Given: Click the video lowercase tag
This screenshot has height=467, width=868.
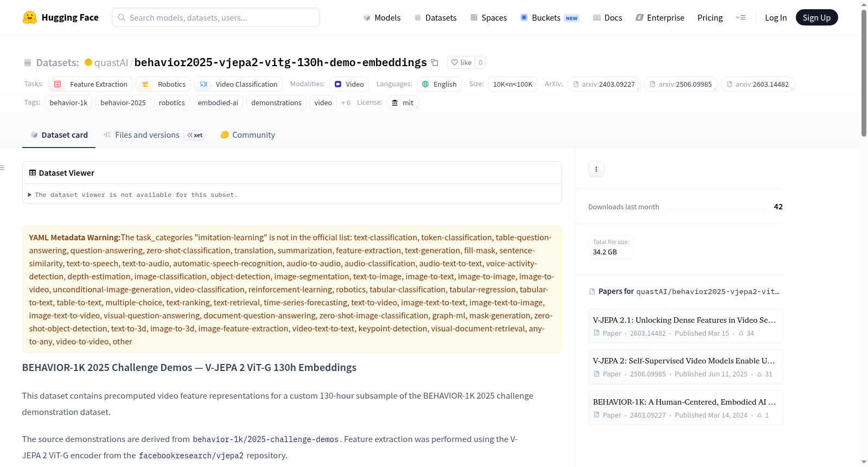Looking at the screenshot, I should (x=323, y=103).
